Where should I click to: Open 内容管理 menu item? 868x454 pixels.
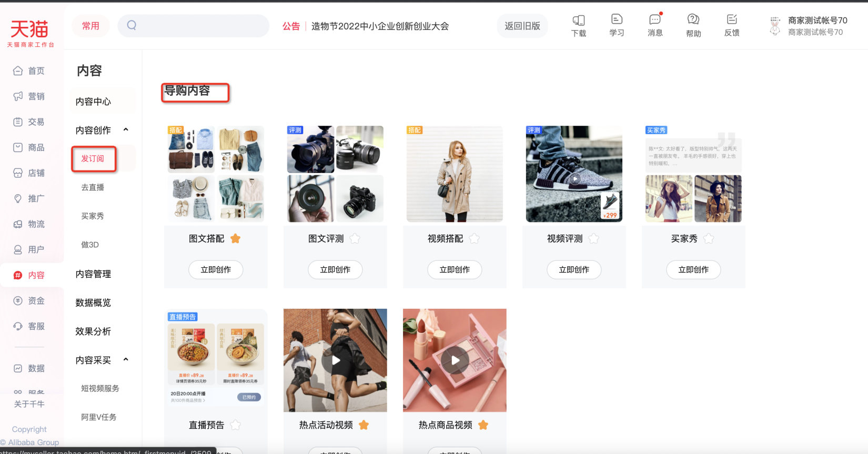(x=93, y=274)
